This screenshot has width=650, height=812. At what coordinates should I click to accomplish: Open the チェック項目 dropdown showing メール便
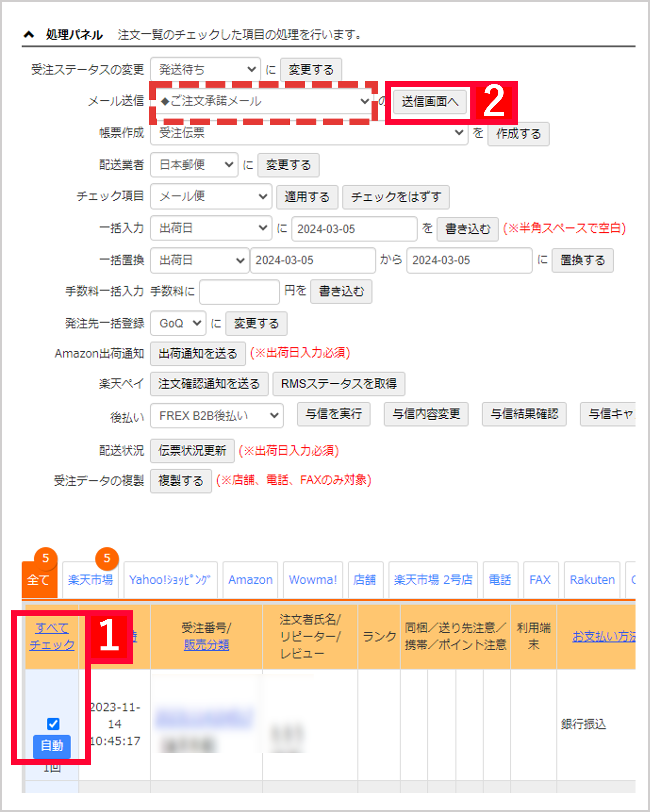click(211, 196)
